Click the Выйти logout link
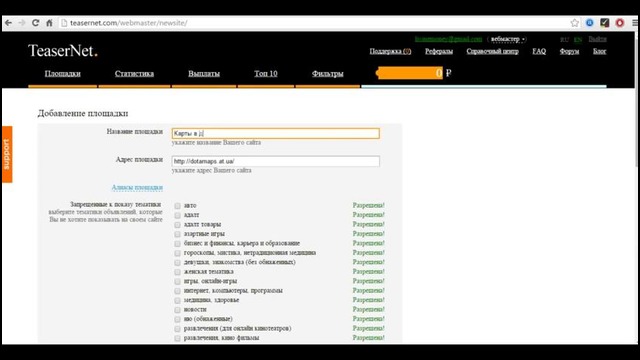Image resolution: width=640 pixels, height=360 pixels. click(597, 39)
